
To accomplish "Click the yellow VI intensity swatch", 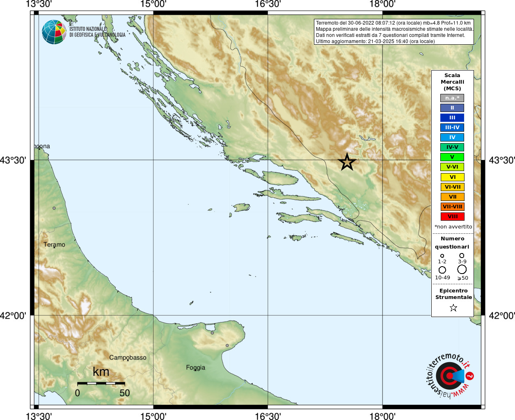I will tap(452, 177).
